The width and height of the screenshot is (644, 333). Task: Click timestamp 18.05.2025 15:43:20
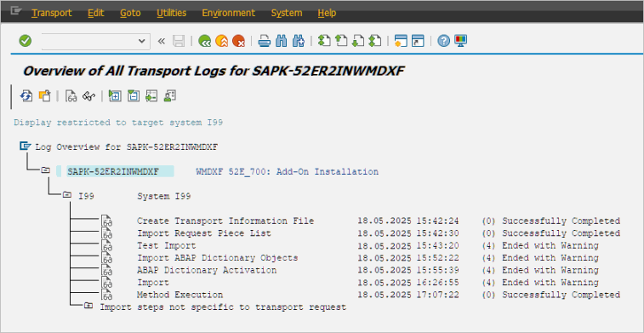(x=408, y=246)
